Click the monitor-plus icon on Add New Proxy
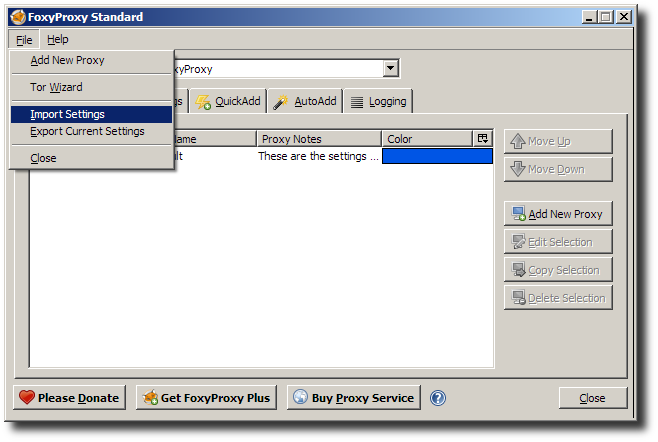 (x=519, y=214)
